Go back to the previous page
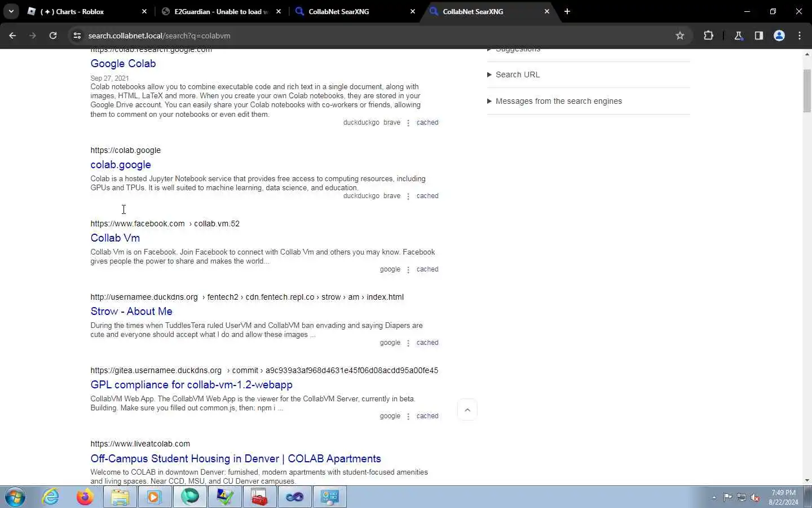This screenshot has width=812, height=508. point(12,36)
